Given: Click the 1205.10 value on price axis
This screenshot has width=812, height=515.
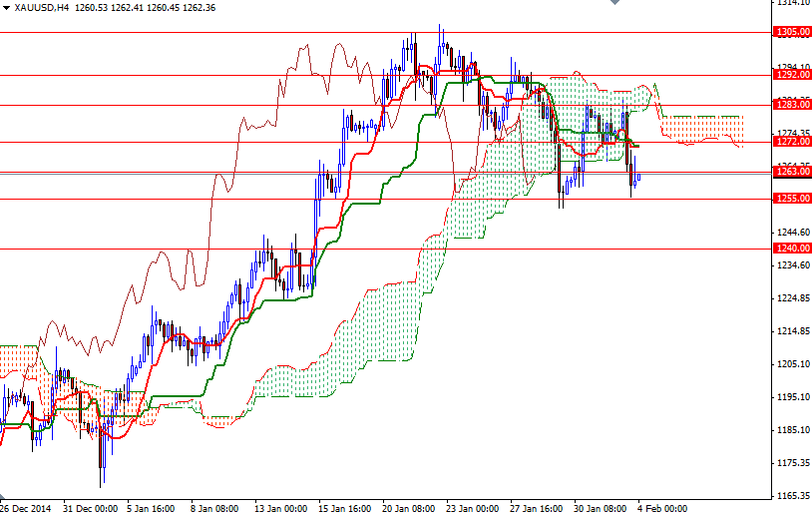Looking at the screenshot, I should (792, 364).
